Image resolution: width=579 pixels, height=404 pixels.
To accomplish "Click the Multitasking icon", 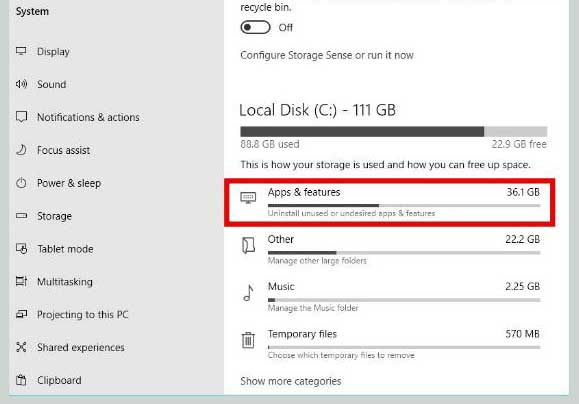I will pos(21,281).
